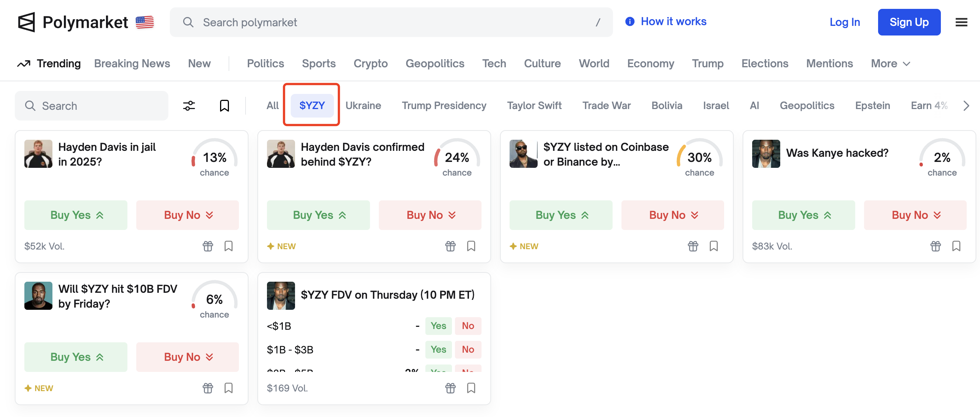
Task: Bookmark the Hayden Davis confirmed behind $YZY market
Action: pyautogui.click(x=471, y=246)
